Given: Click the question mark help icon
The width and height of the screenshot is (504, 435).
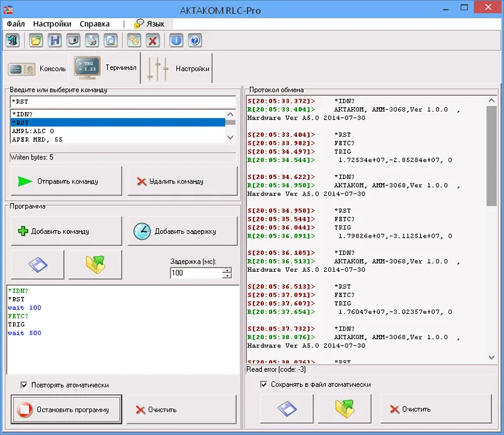Looking at the screenshot, I should (195, 41).
